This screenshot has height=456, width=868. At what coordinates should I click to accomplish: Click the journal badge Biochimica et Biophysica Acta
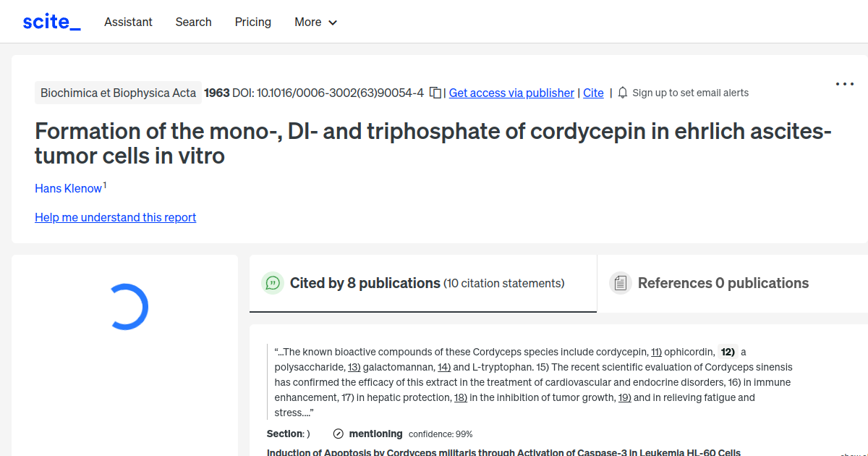pyautogui.click(x=118, y=93)
